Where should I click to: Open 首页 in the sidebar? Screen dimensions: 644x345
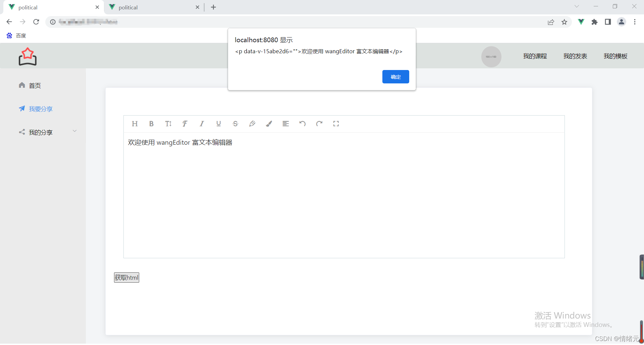coord(35,86)
